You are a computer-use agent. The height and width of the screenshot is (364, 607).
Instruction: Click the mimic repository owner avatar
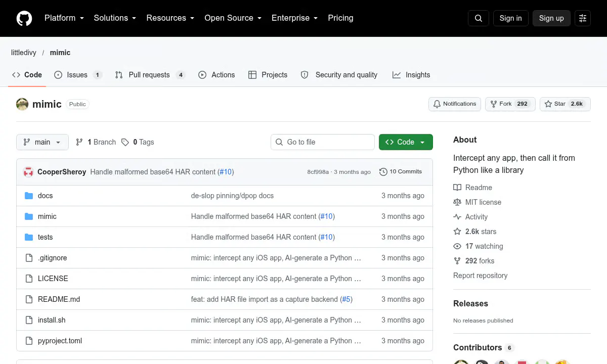22,104
